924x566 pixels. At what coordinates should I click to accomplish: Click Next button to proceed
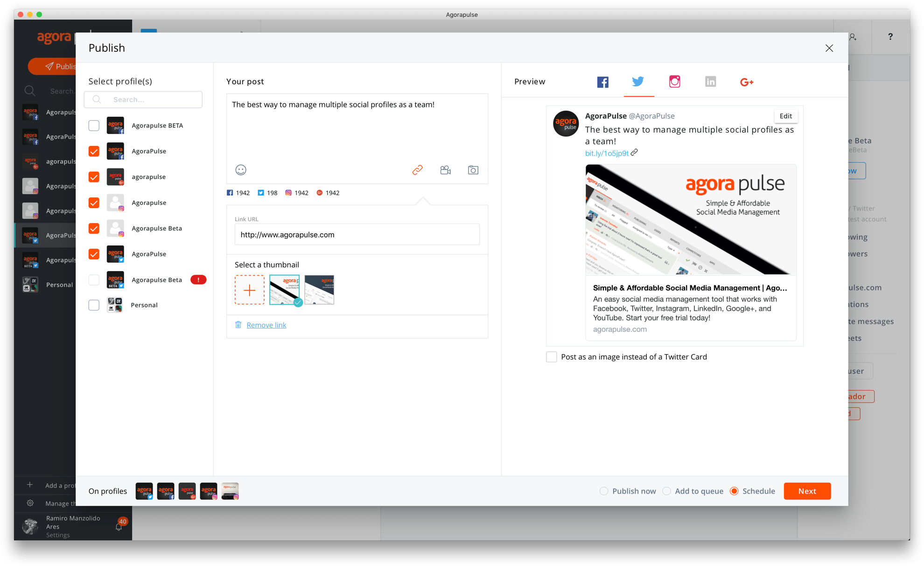807,491
